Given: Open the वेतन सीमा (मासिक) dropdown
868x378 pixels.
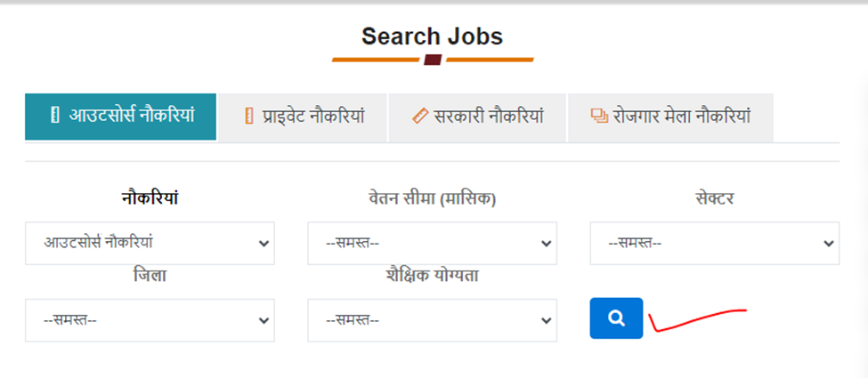Looking at the screenshot, I should (433, 244).
